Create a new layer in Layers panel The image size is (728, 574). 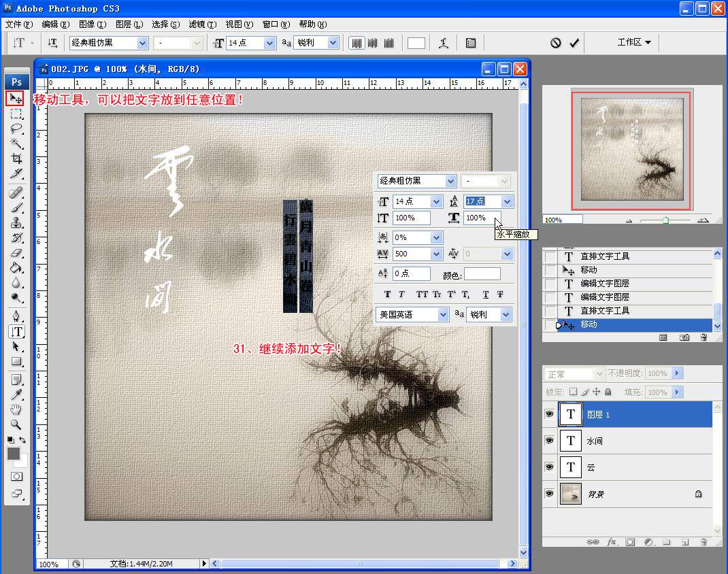tap(685, 541)
